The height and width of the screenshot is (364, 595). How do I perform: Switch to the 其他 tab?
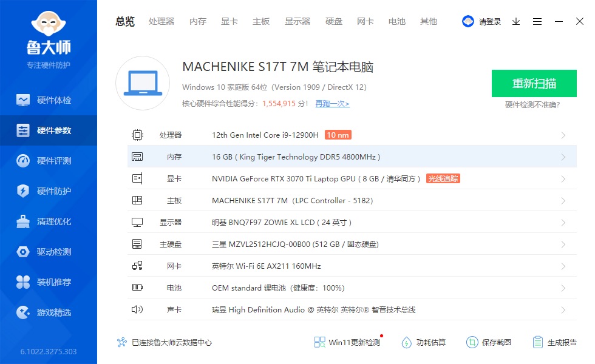[429, 22]
